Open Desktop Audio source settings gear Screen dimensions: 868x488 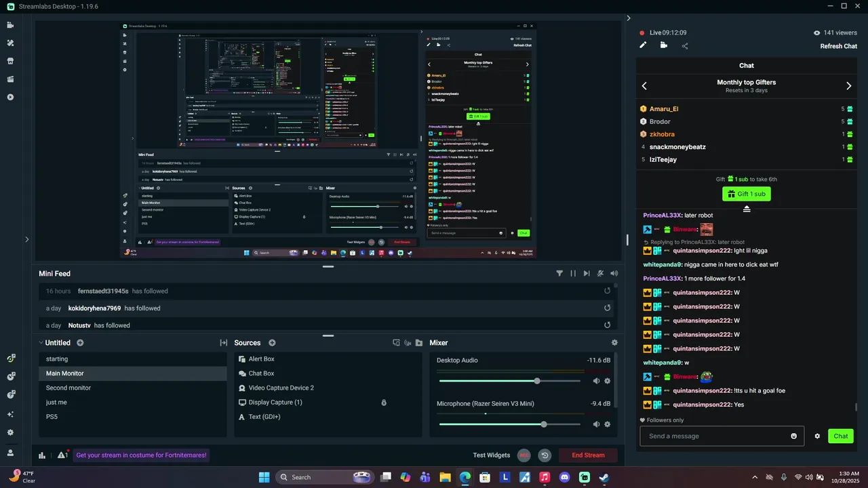(608, 381)
